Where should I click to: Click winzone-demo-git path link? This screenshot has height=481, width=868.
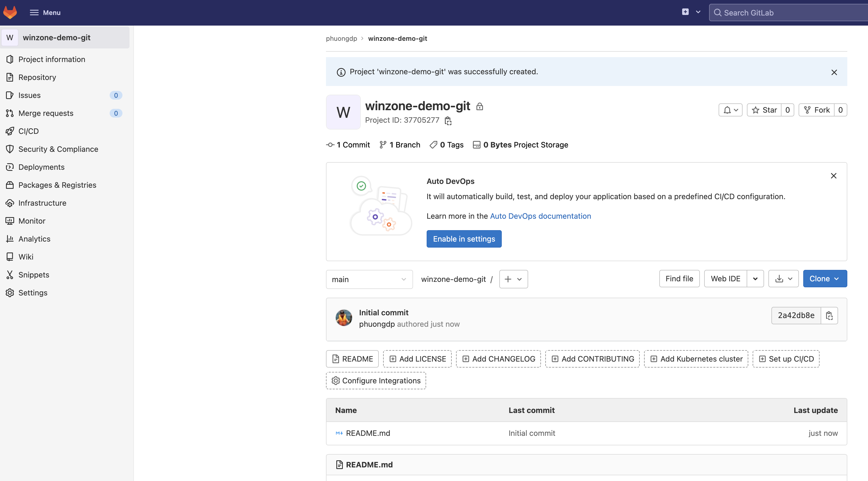[x=453, y=279]
